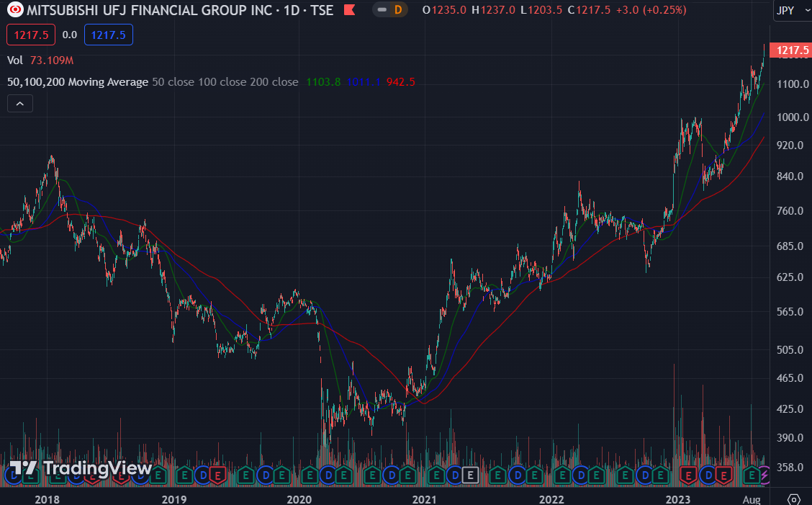Open the MITSUBISHI UFJ FINANCIAL GROUP symbol title
The image size is (812, 505).
pyautogui.click(x=180, y=10)
